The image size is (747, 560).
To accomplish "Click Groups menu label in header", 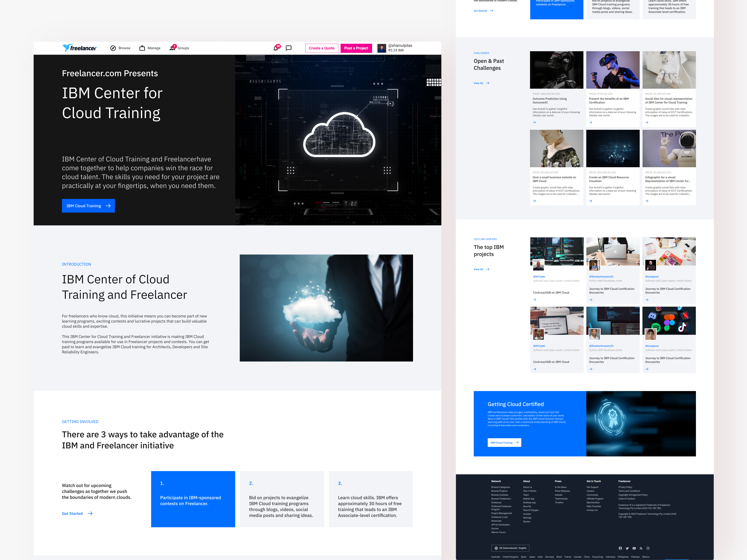I will 183,48.
